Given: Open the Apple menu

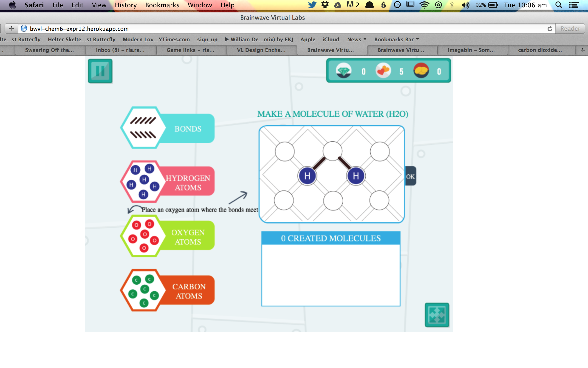Looking at the screenshot, I should 12,5.
